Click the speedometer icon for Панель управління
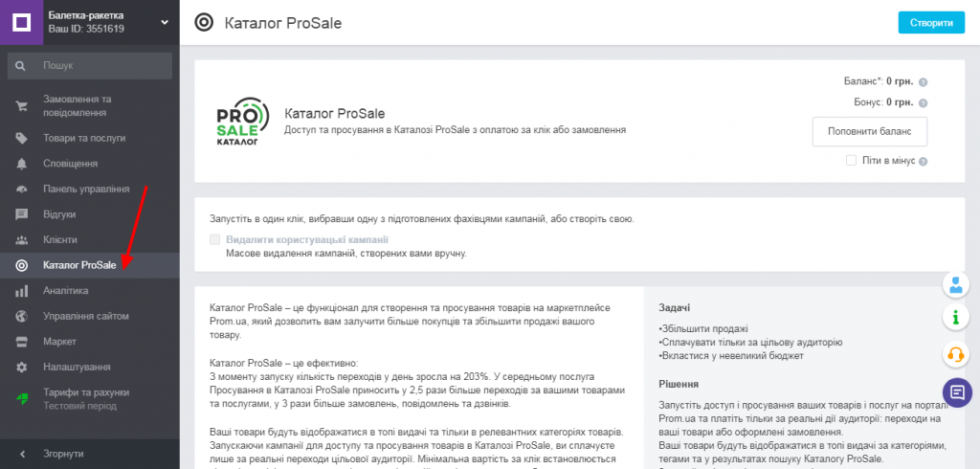The width and height of the screenshot is (980, 469). [x=22, y=190]
